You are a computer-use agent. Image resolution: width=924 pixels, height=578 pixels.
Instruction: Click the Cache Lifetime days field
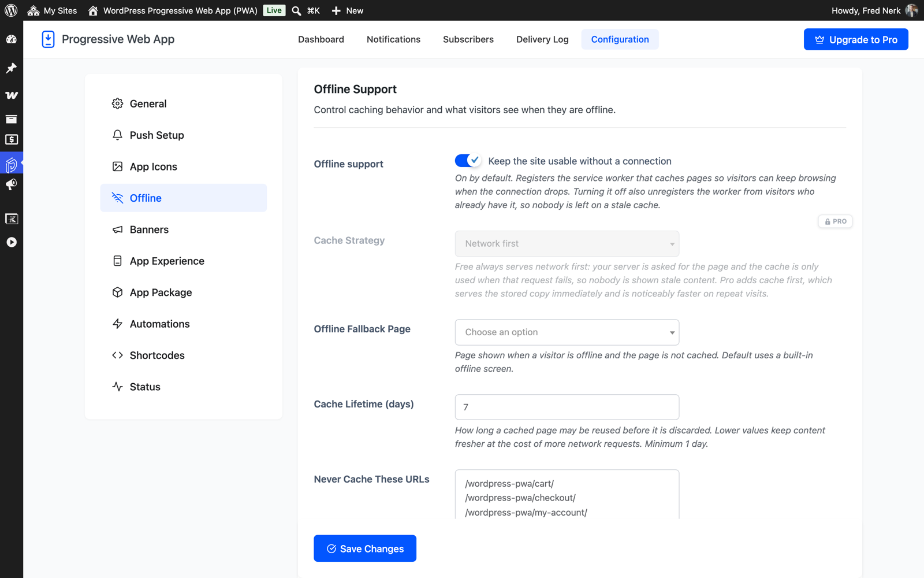(567, 407)
